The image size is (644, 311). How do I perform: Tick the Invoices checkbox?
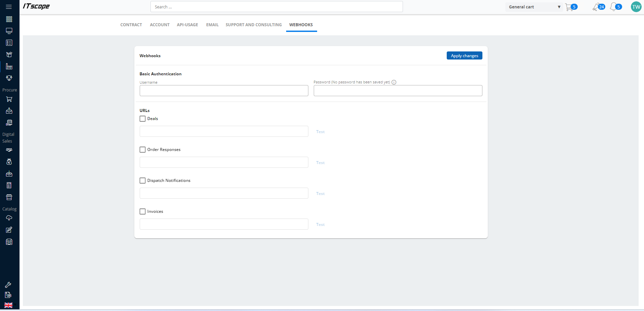click(143, 211)
